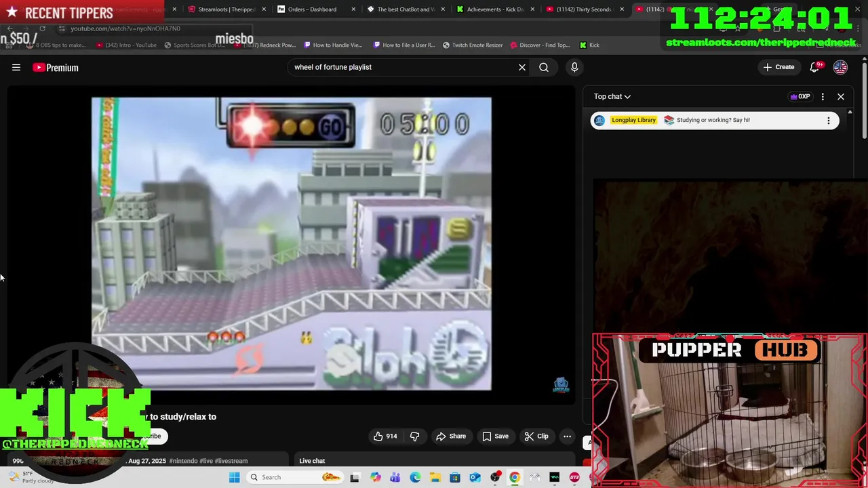Switch to Google Chrome in the taskbar
Image resolution: width=868 pixels, height=488 pixels.
[x=515, y=477]
